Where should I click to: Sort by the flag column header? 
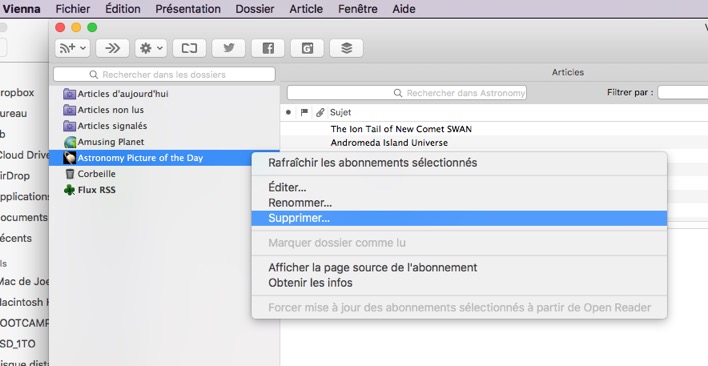click(x=304, y=112)
